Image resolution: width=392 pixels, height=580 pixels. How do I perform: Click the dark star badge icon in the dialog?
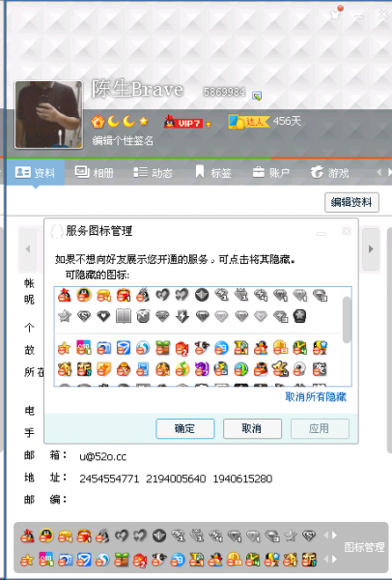tap(299, 316)
